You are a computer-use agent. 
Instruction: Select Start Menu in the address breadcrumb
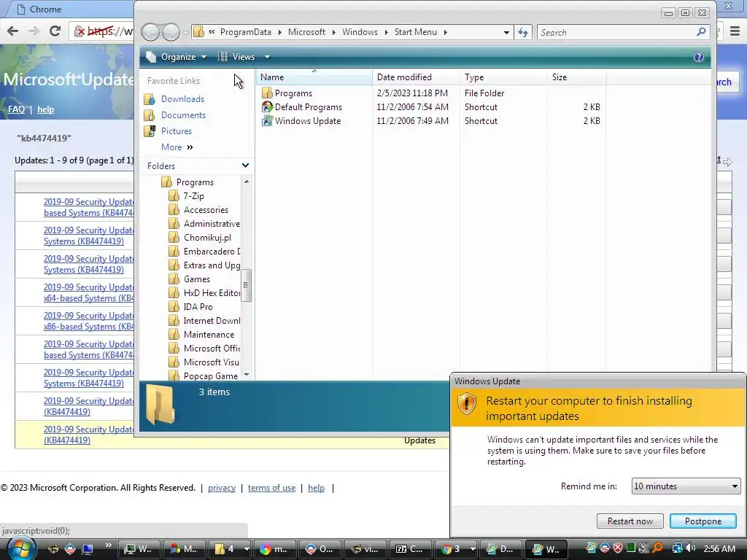coord(415,32)
